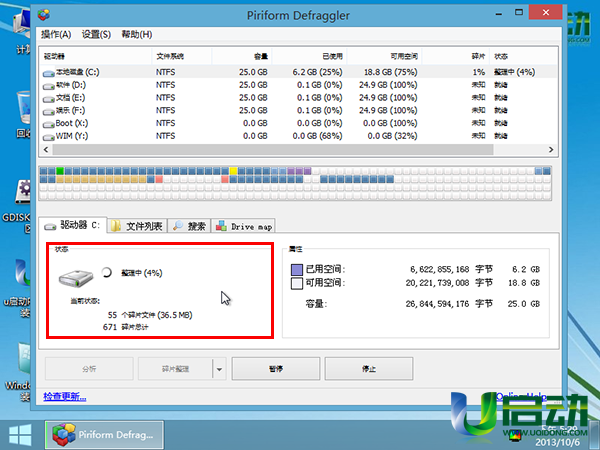The width and height of the screenshot is (600, 450).
Task: Click the 1% fragmentation cell for C:
Action: tap(479, 72)
